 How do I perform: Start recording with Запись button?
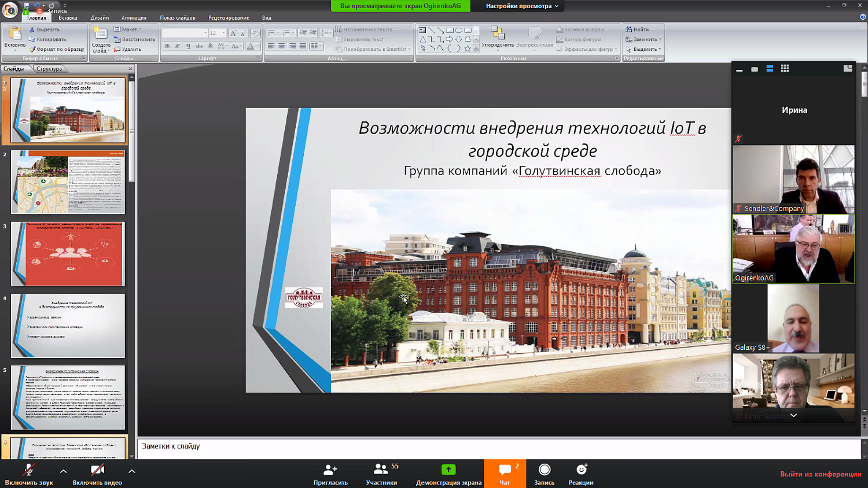[544, 474]
